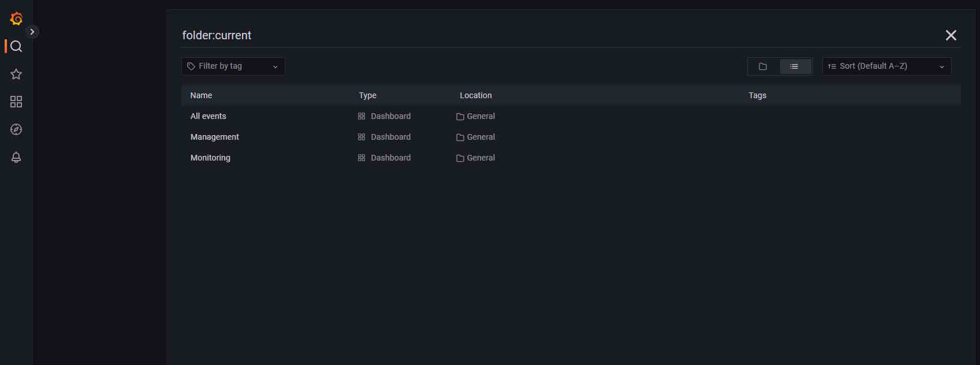
Task: Switch to folder view layout
Action: click(763, 66)
